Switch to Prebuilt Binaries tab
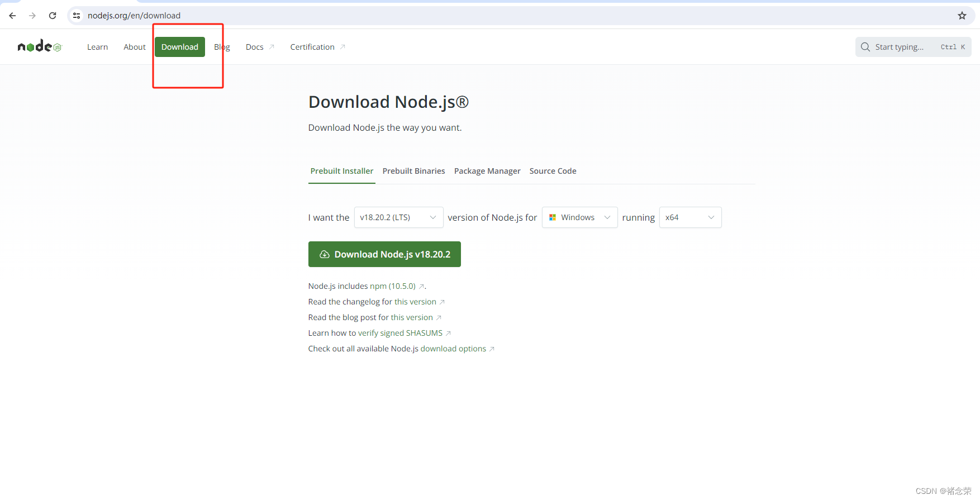Screen dimensions: 980x500 [414, 171]
